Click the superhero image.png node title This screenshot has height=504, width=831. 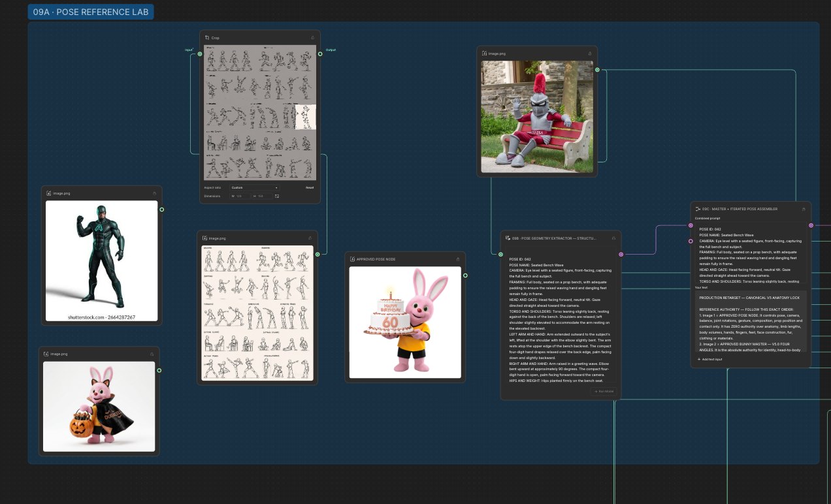pyautogui.click(x=61, y=193)
